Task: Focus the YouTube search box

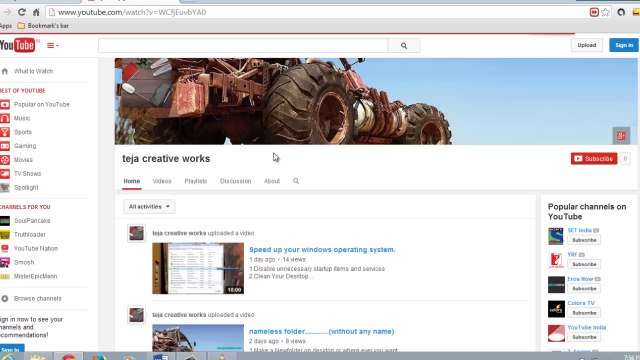Action: point(243,46)
